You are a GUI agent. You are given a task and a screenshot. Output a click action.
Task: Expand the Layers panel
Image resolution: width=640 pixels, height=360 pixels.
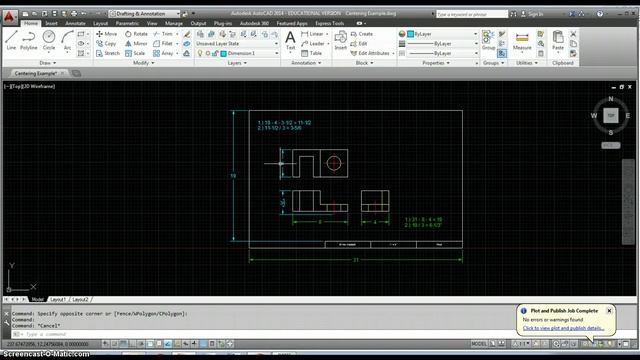click(x=237, y=63)
